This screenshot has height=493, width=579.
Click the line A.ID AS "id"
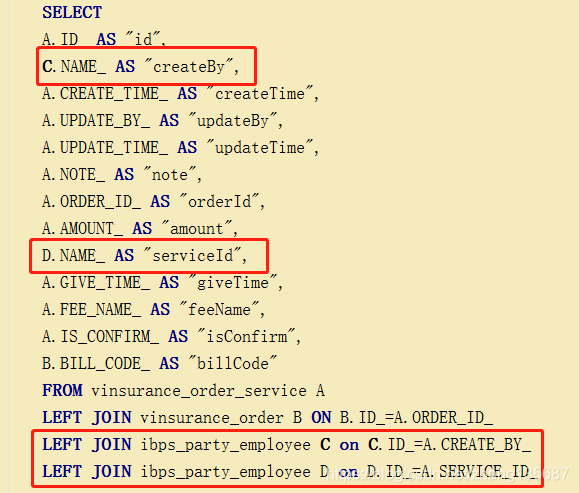(104, 39)
